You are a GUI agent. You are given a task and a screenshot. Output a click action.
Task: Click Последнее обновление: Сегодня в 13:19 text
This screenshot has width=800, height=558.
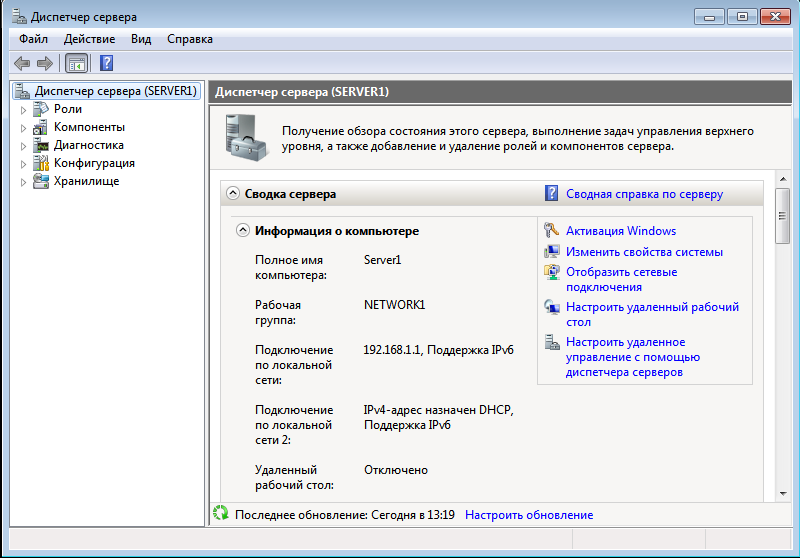(345, 515)
